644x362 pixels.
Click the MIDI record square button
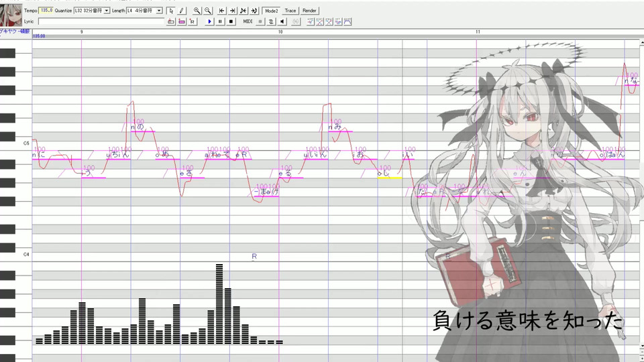260,21
